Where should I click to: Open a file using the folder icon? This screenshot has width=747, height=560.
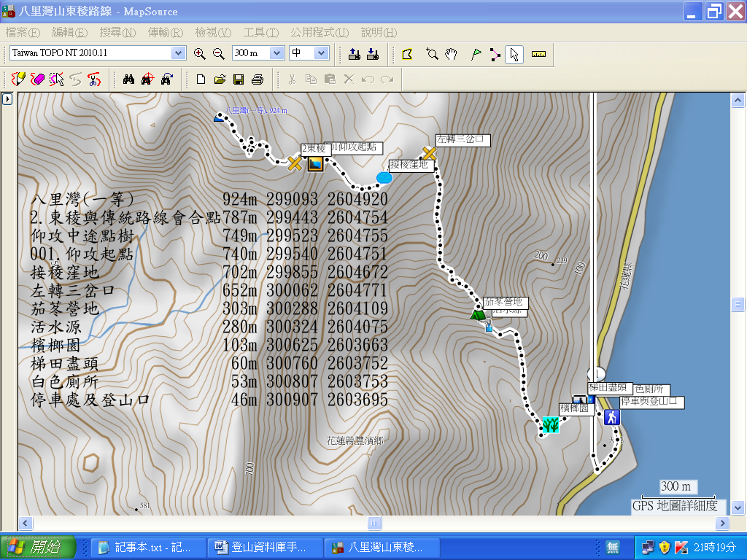click(x=220, y=79)
